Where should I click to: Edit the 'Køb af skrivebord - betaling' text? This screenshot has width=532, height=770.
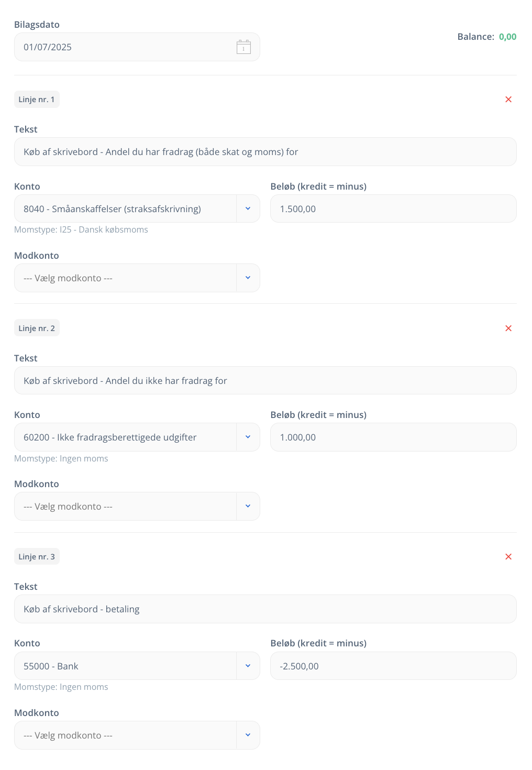point(265,609)
